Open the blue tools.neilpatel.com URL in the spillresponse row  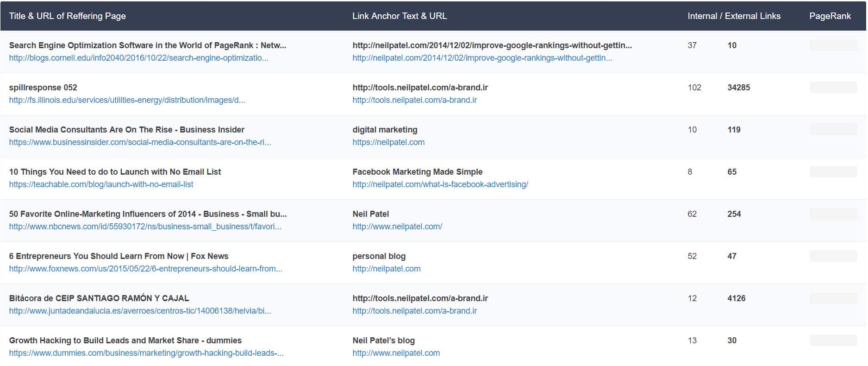(x=414, y=100)
